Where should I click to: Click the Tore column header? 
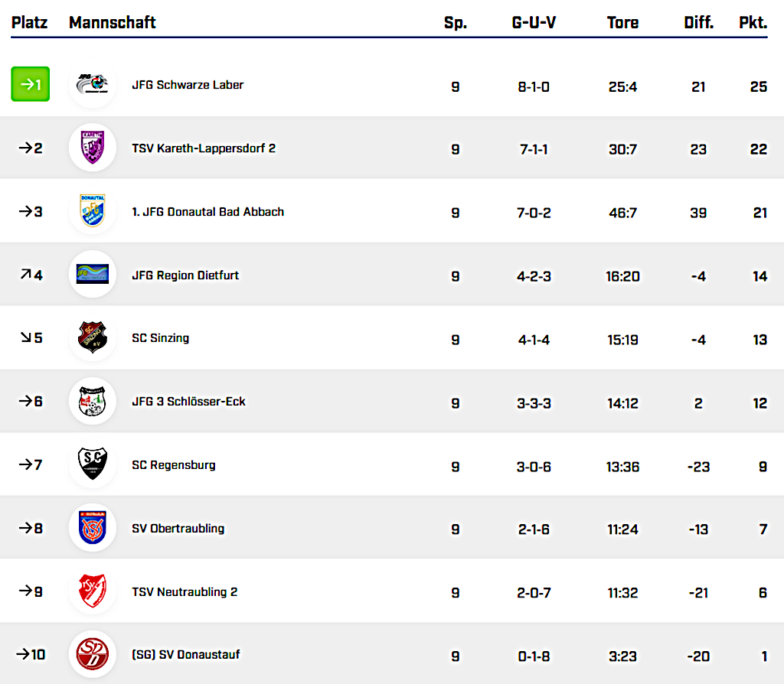(622, 22)
